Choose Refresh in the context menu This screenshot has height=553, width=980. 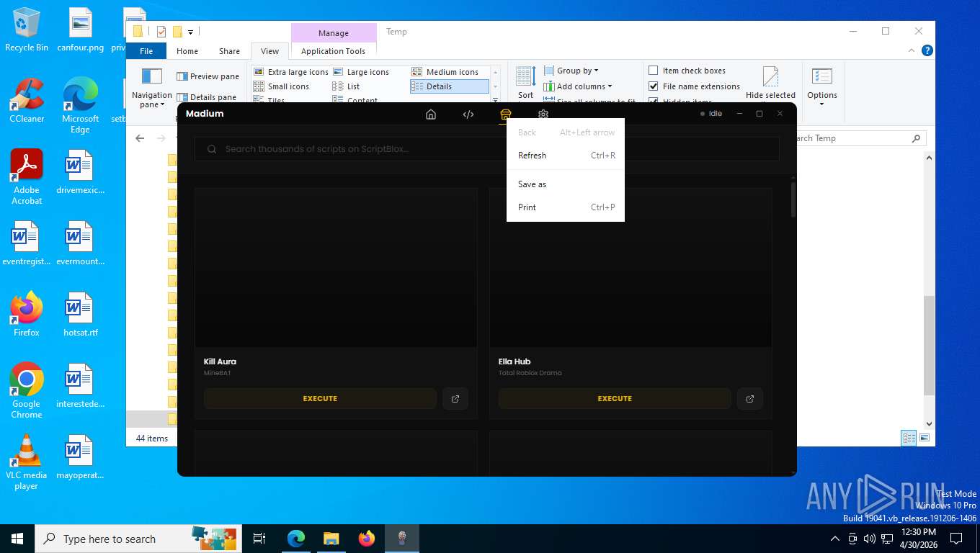[566, 156]
